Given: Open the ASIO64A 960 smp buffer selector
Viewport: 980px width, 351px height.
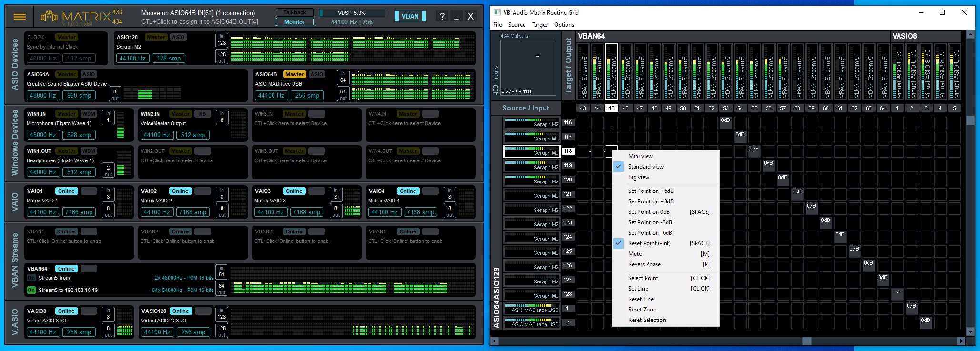Looking at the screenshot, I should click(x=79, y=95).
